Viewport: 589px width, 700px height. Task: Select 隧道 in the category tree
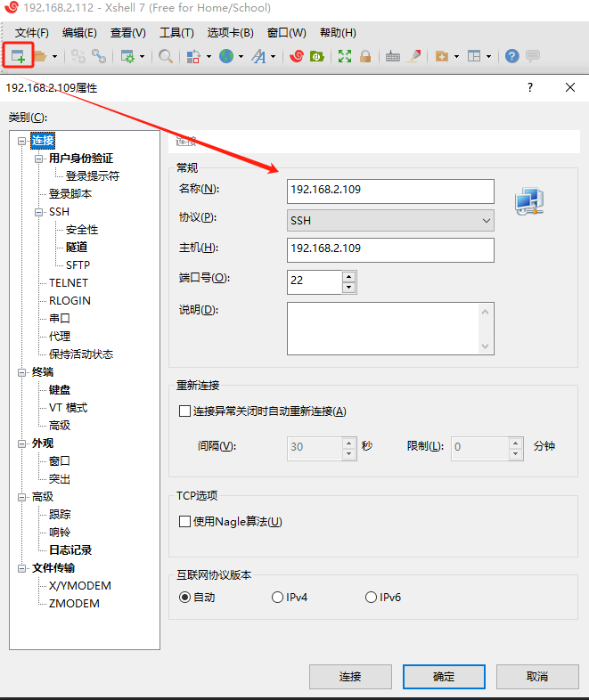(77, 247)
